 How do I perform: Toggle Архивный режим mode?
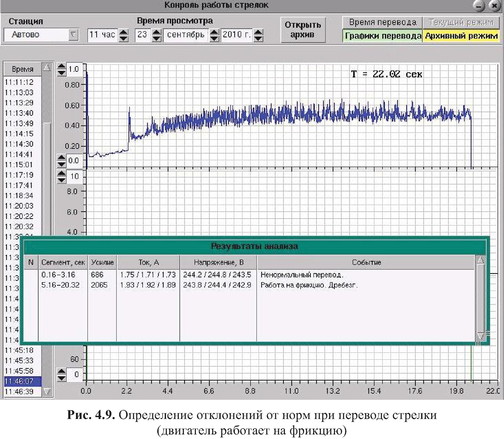(461, 36)
